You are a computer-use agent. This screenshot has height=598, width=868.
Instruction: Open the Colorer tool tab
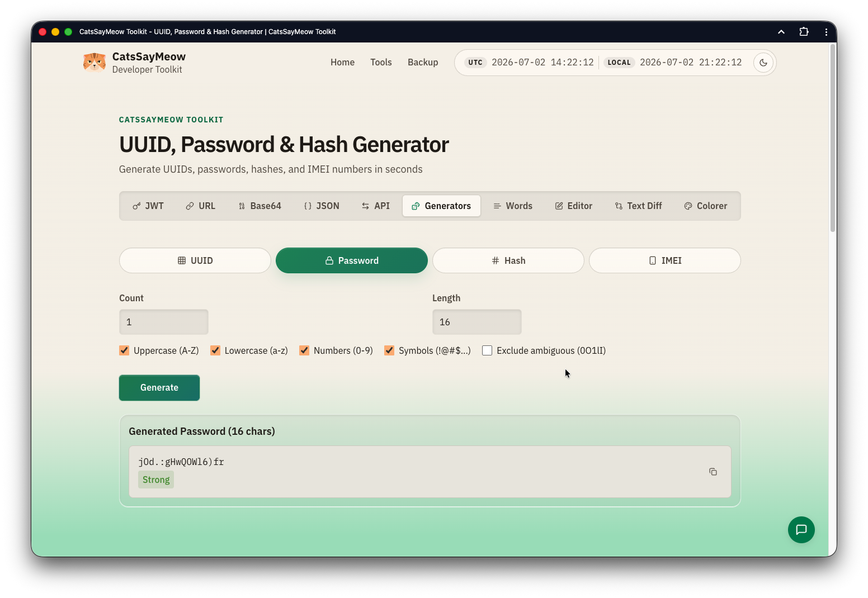click(706, 206)
